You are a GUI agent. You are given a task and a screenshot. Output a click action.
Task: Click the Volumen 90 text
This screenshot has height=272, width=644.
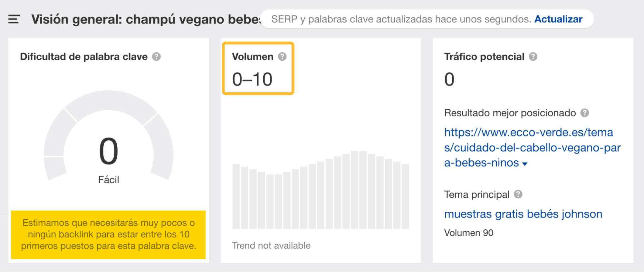(x=468, y=233)
